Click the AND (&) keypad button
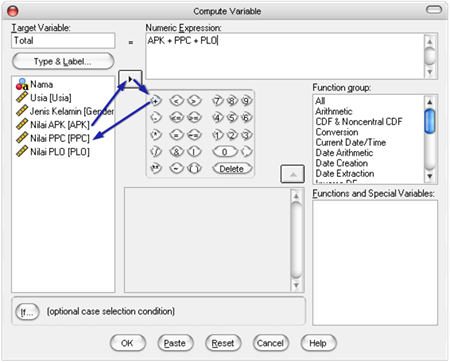Image resolution: width=450 pixels, height=363 pixels. pyautogui.click(x=177, y=152)
